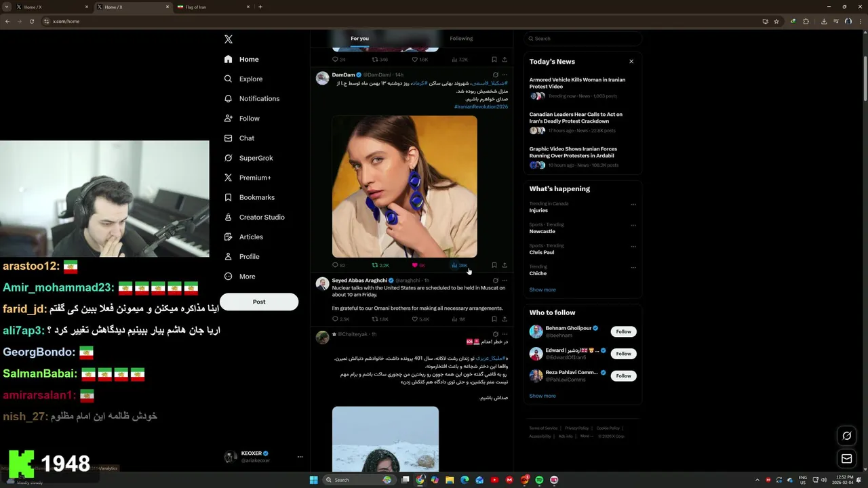Open more menu on Chaiteryak post
The height and width of the screenshot is (488, 868).
[x=505, y=334]
